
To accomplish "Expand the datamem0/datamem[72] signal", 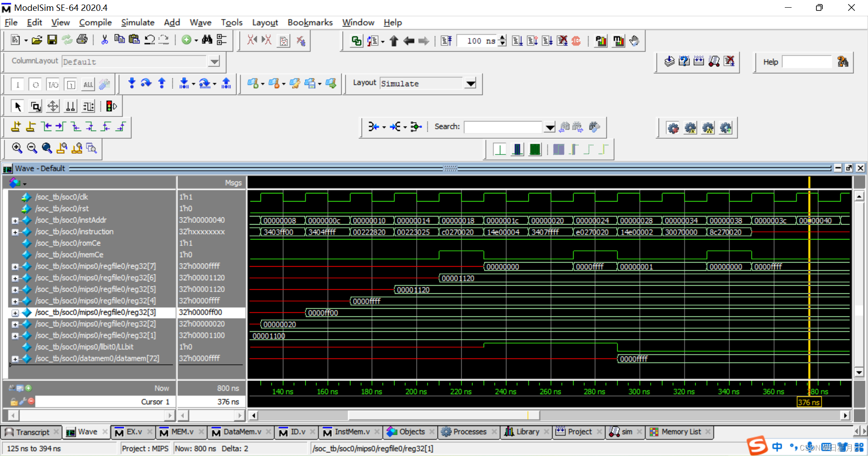I will pos(15,359).
